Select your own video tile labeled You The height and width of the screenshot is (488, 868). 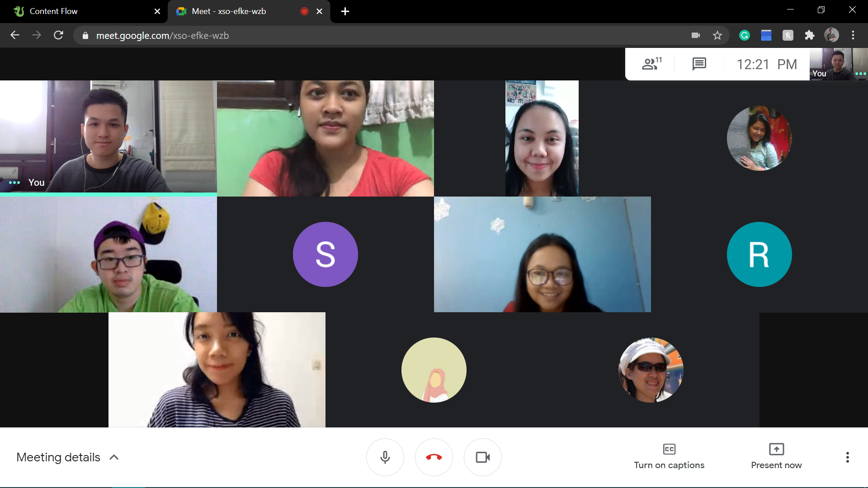(x=108, y=137)
